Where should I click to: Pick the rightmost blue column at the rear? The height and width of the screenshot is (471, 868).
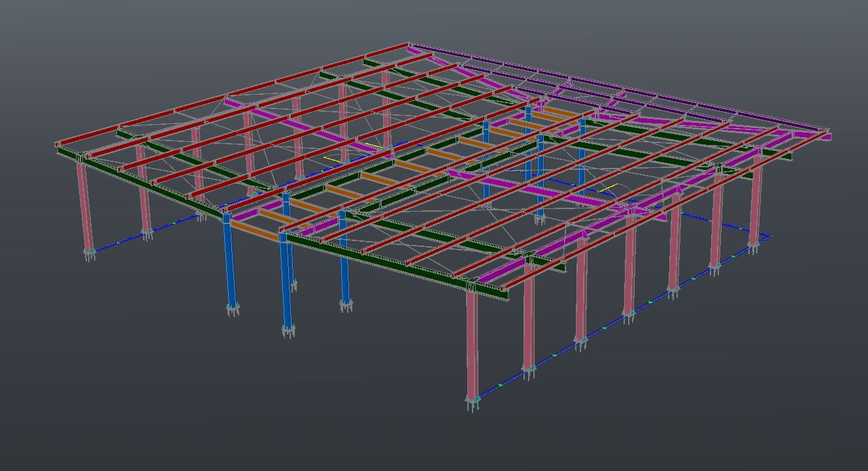[581, 157]
